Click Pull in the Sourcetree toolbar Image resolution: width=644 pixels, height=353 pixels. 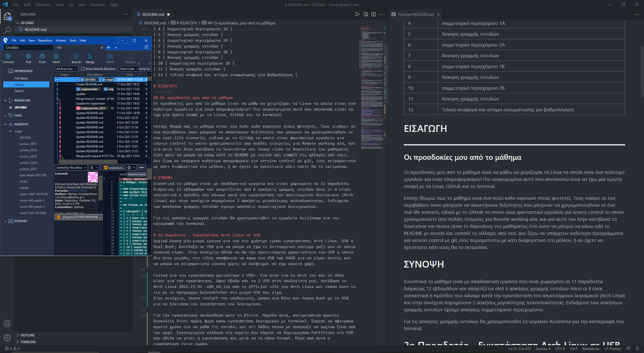28,58
